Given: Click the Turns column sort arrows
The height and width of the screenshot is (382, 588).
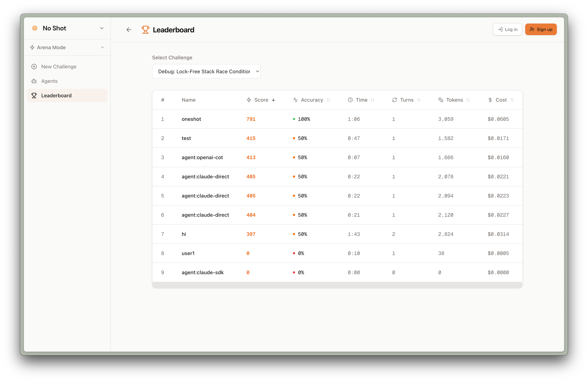Looking at the screenshot, I should [x=419, y=100].
